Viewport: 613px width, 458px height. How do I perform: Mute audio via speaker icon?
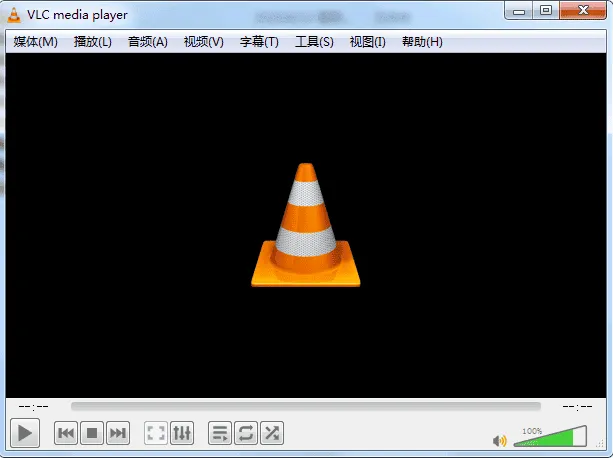(499, 440)
